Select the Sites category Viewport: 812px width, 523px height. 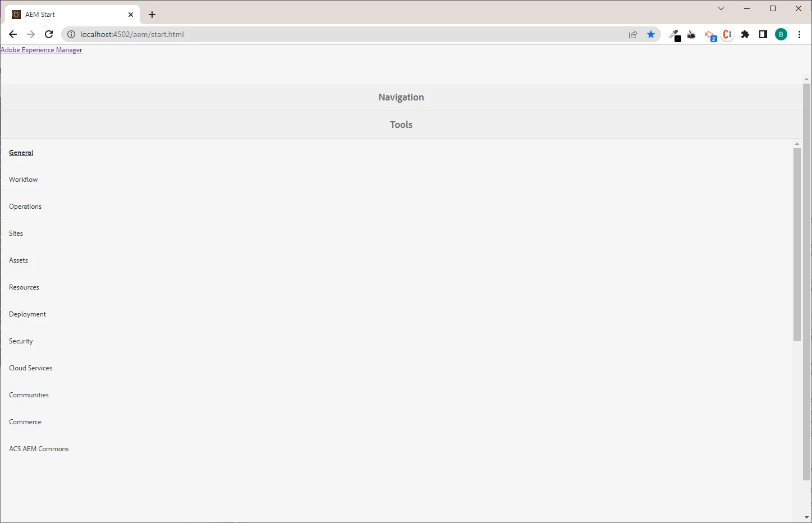16,233
